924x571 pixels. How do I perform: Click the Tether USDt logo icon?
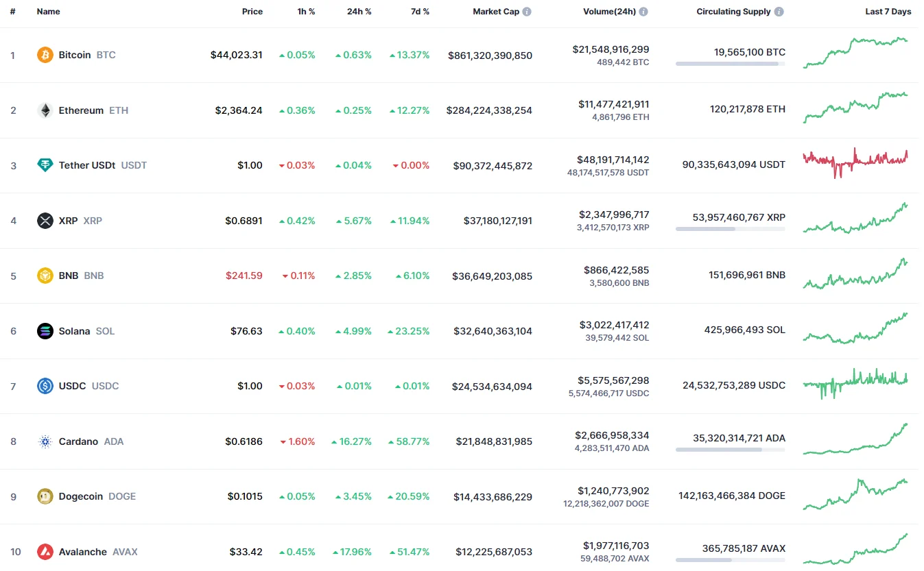coord(45,165)
